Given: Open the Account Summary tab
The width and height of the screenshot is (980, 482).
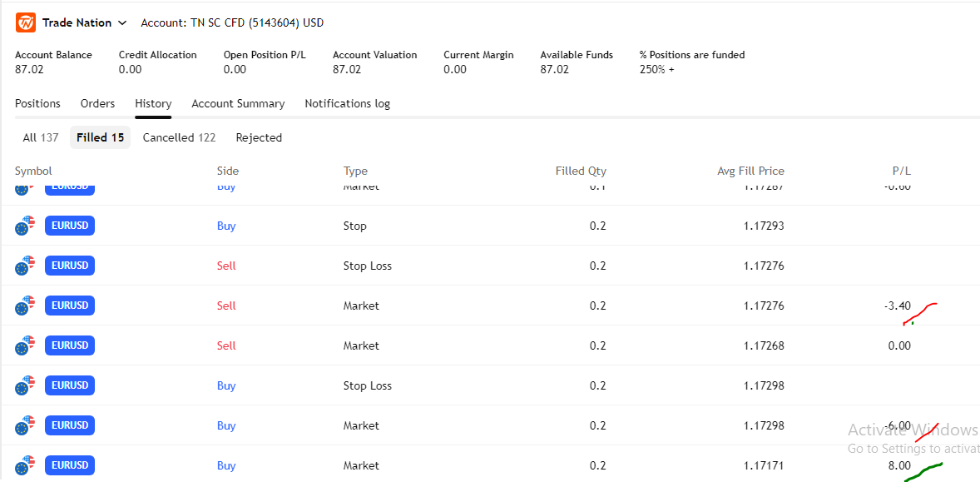Looking at the screenshot, I should pos(238,103).
